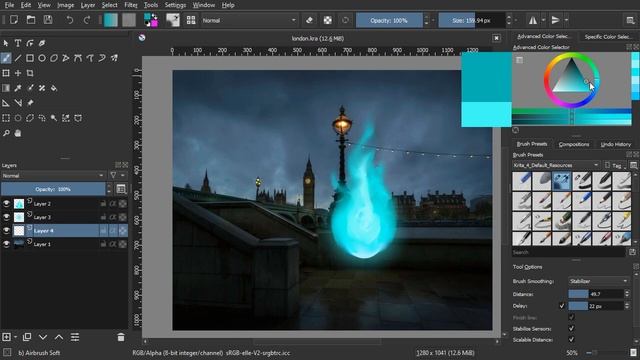Open the File menu
This screenshot has width=640, height=360.
click(x=9, y=5)
